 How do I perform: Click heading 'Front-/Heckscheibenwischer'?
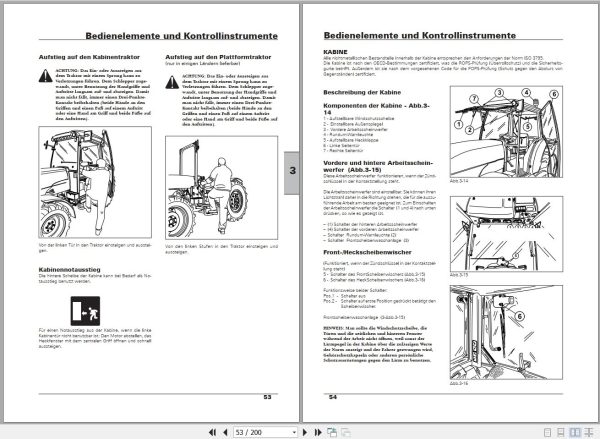click(x=367, y=252)
